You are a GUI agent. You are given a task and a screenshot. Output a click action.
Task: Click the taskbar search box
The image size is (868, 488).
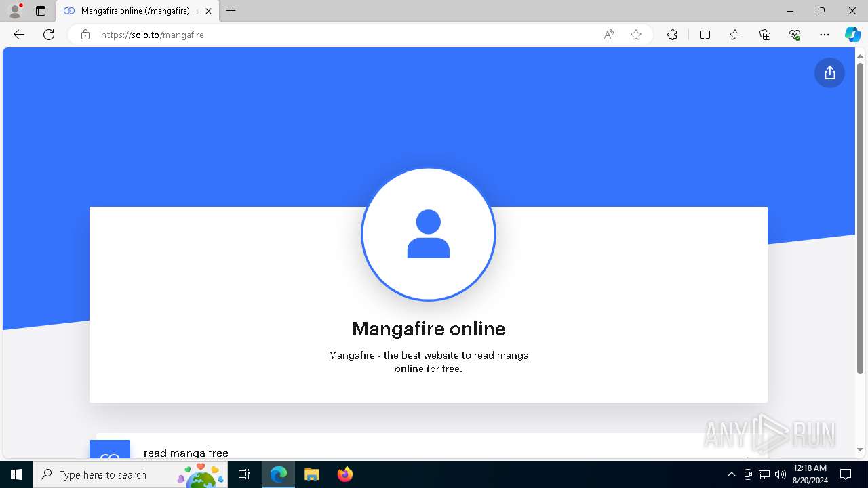pyautogui.click(x=130, y=474)
